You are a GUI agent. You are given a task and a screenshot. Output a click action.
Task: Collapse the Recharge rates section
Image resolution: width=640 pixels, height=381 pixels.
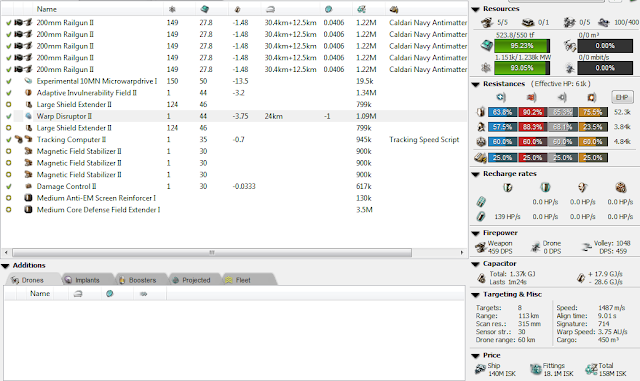pyautogui.click(x=476, y=174)
